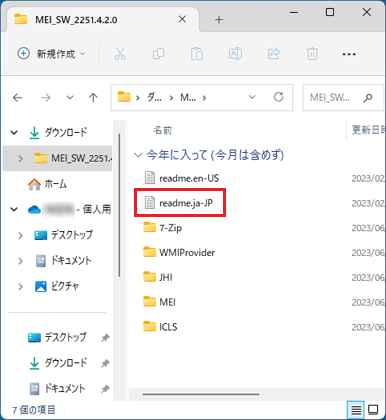Click the Delete trash can icon
Image resolution: width=386 pixels, height=420 pixels.
coord(312,54)
